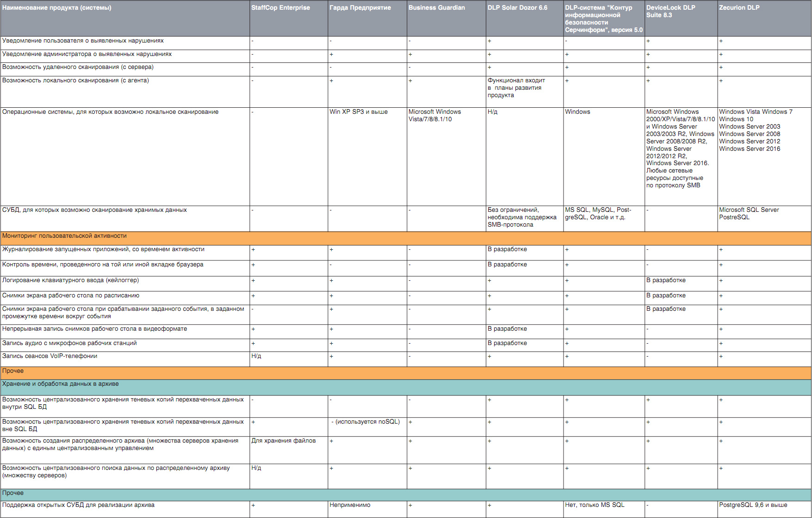Select the Гарда Предприятие column header
The image size is (812, 518).
367,18
